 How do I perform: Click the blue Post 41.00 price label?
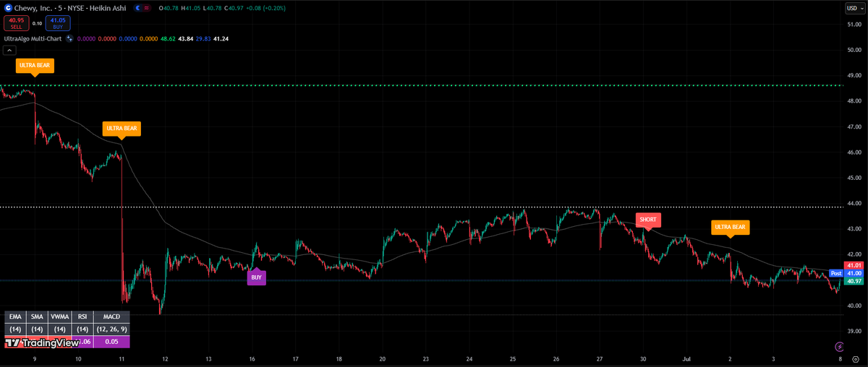pyautogui.click(x=846, y=274)
